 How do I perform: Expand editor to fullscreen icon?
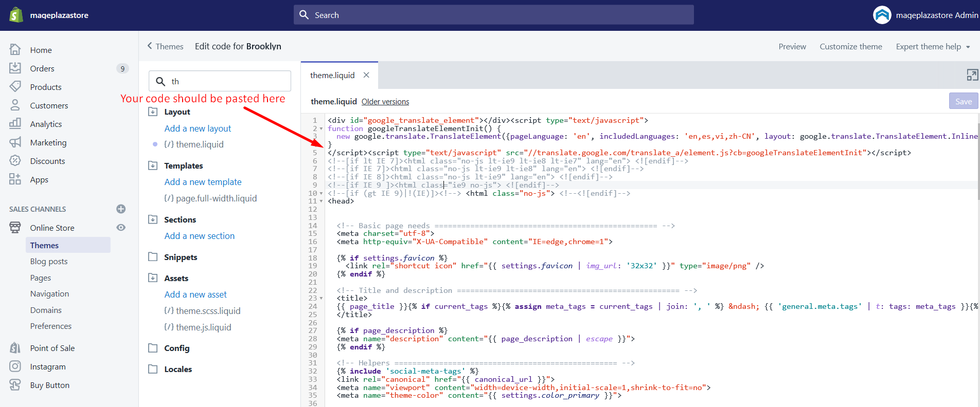pos(972,75)
